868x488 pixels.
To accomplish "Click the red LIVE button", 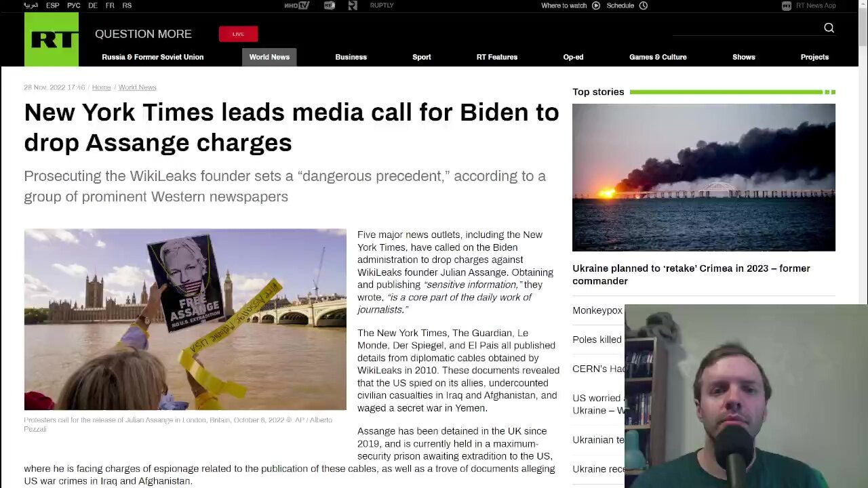I will pyautogui.click(x=238, y=34).
